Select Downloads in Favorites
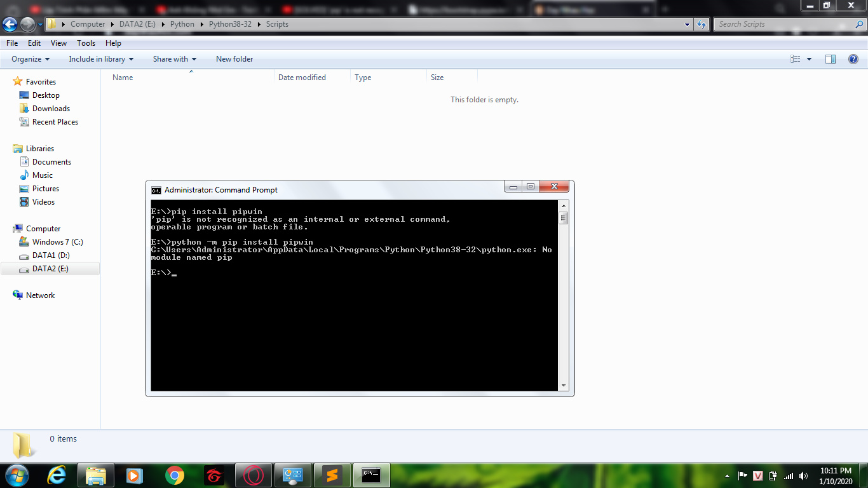Image resolution: width=868 pixels, height=488 pixels. 51,109
